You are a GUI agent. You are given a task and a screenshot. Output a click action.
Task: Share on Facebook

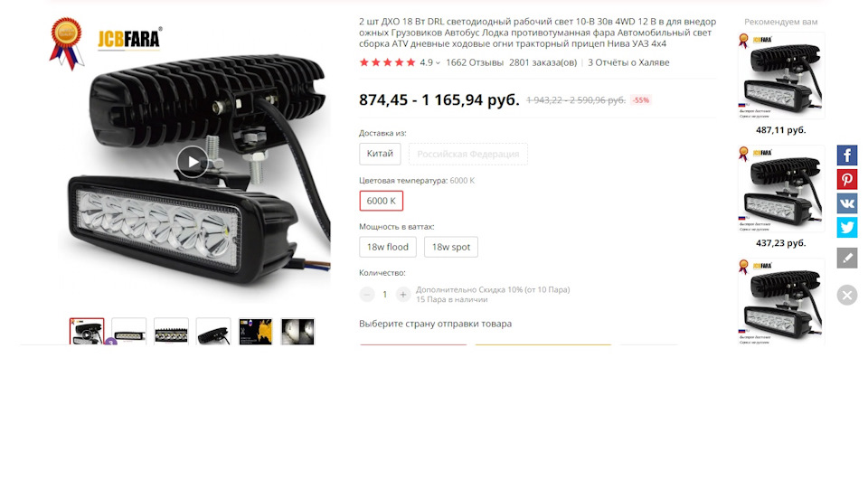tap(846, 155)
